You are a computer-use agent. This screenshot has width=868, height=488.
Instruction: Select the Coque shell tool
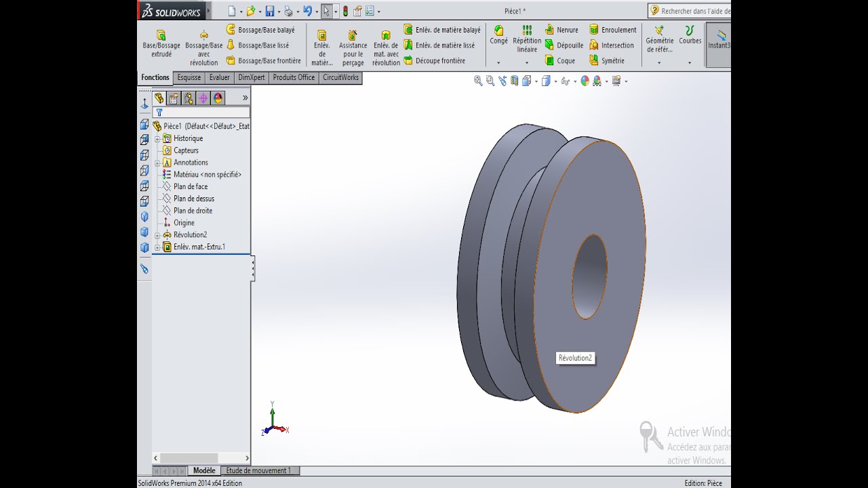[x=560, y=61]
